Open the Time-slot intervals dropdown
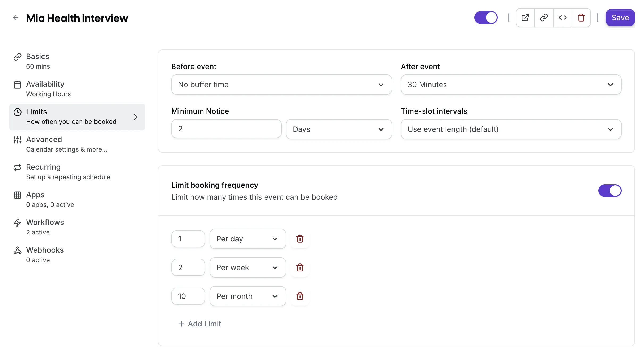Image resolution: width=644 pixels, height=352 pixels. pos(511,129)
